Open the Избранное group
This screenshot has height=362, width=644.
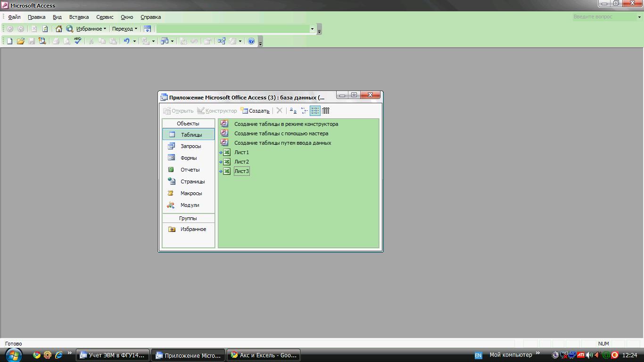pos(189,229)
